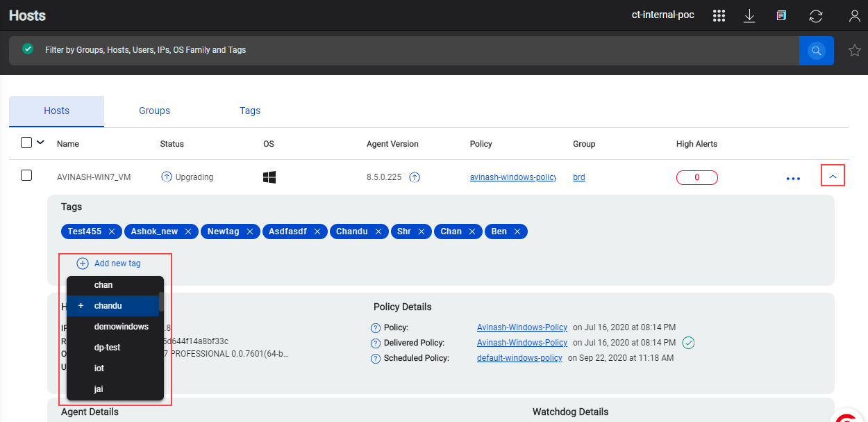Choose demowindows from the tag dropdown

[112, 327]
